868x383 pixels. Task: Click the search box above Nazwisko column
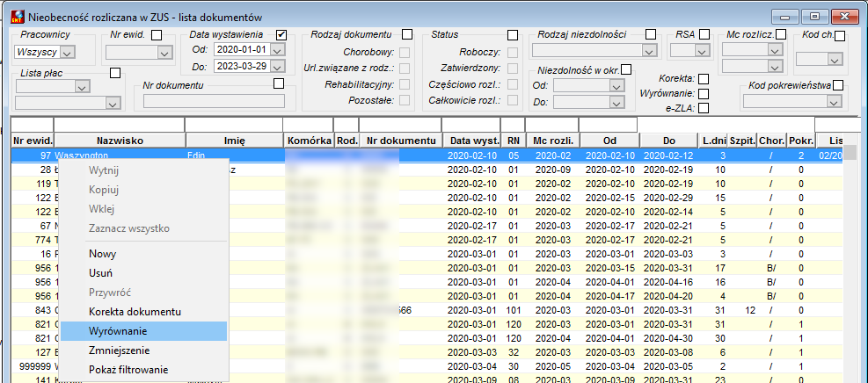(x=120, y=124)
